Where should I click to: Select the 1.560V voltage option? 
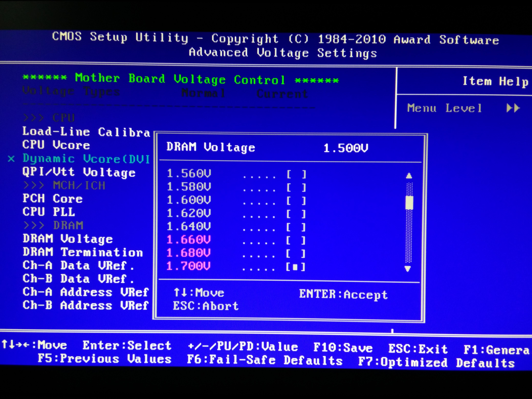(189, 173)
